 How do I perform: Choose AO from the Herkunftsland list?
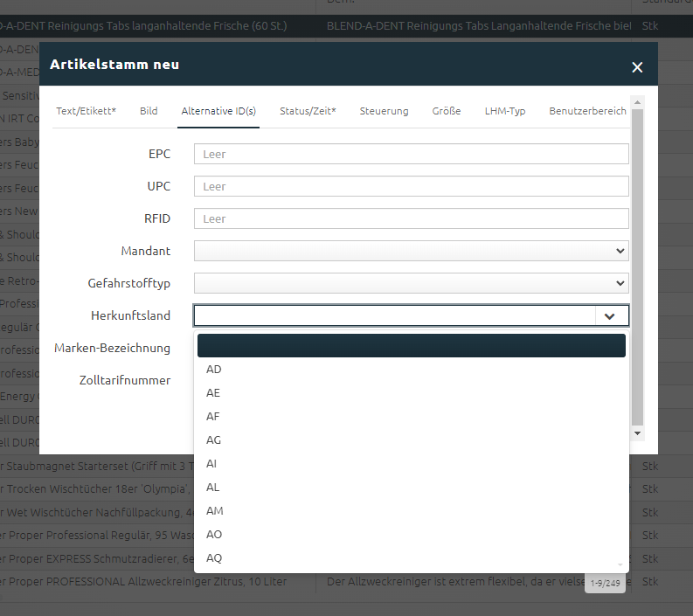click(411, 534)
